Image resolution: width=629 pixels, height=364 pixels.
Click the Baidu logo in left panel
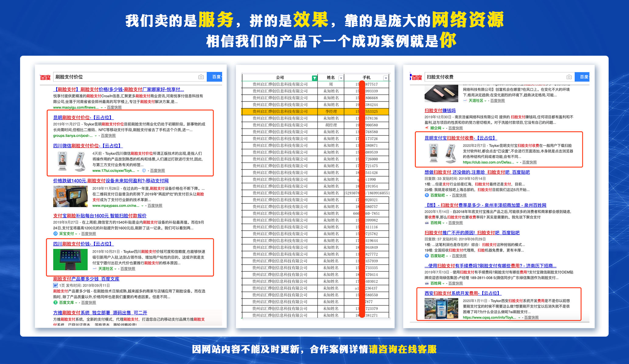tap(45, 77)
